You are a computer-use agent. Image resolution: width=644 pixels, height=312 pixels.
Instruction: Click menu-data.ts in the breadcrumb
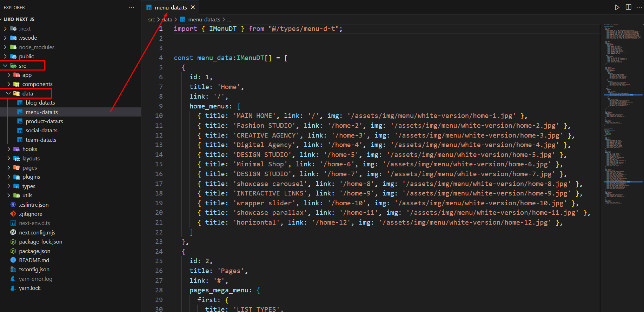(204, 20)
